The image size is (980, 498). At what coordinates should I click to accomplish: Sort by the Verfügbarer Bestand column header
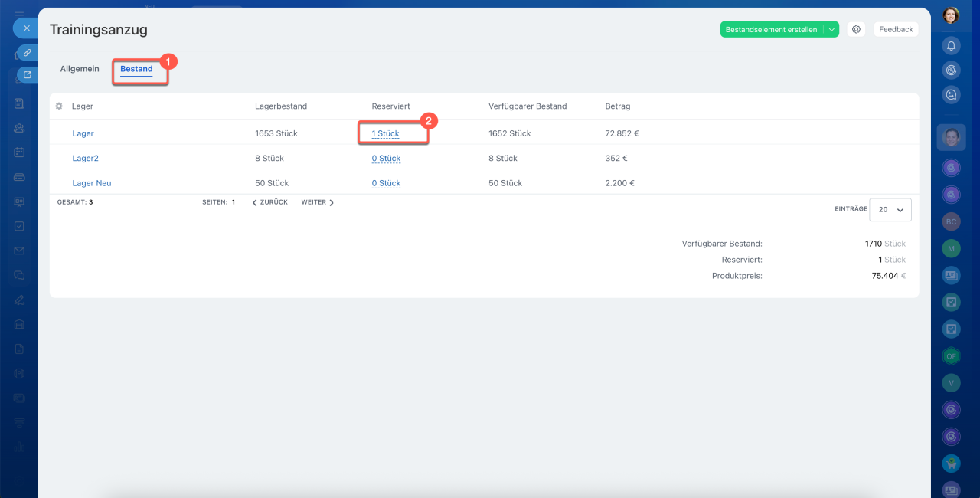click(x=528, y=106)
